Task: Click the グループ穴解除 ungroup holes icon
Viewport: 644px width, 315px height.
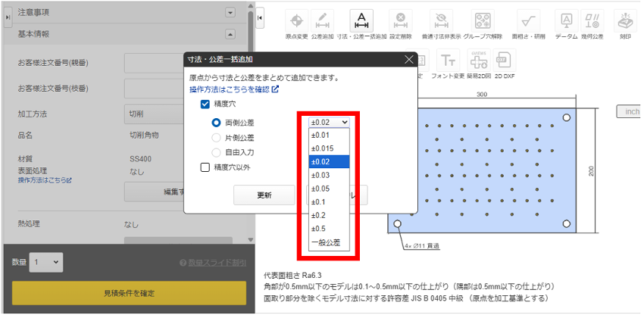Action: tap(481, 20)
